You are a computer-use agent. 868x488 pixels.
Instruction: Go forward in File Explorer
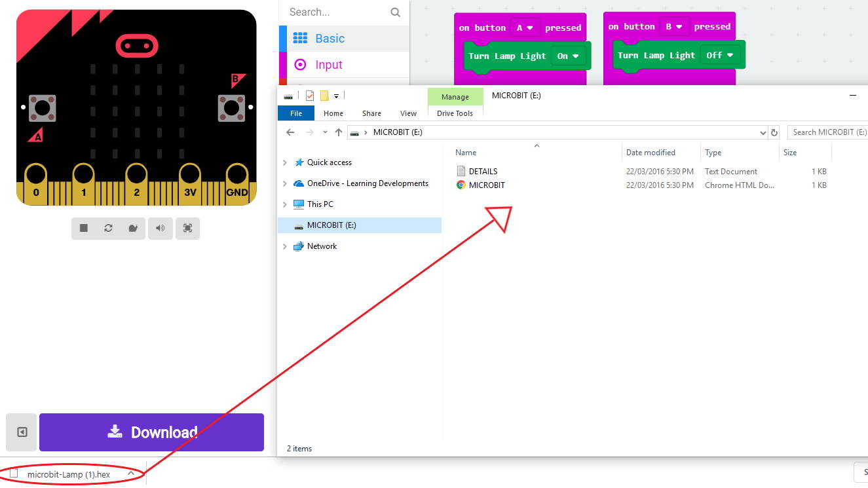309,132
